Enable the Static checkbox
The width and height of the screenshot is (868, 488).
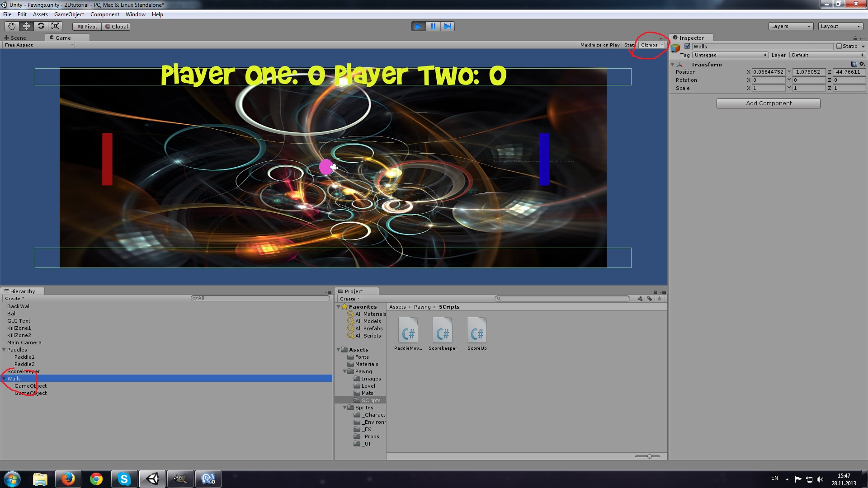[x=839, y=46]
